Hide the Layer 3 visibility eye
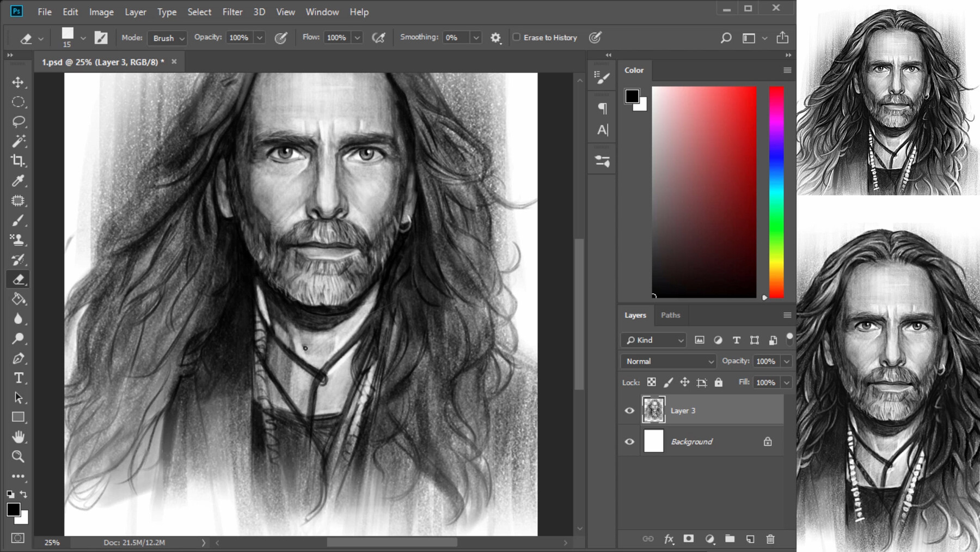The image size is (980, 552). click(x=629, y=410)
